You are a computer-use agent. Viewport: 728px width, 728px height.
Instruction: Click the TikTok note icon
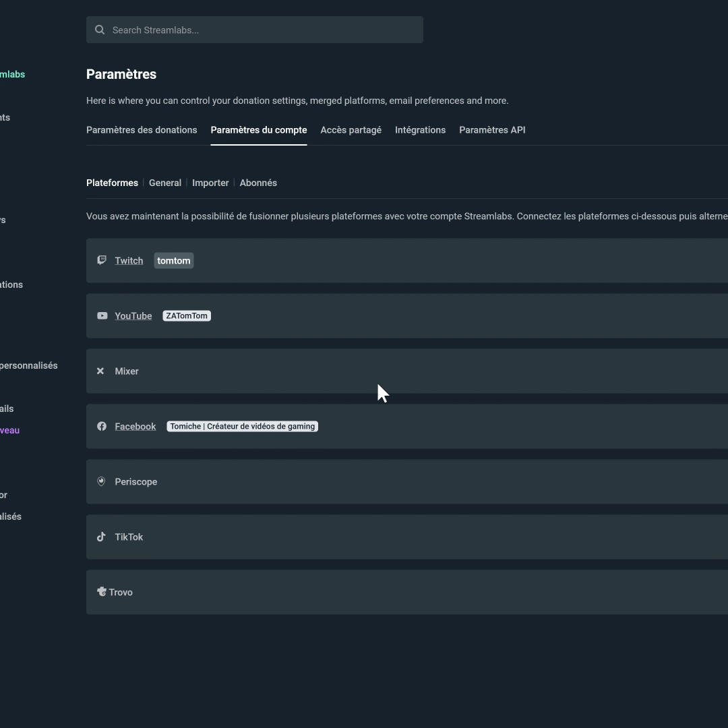tap(101, 537)
